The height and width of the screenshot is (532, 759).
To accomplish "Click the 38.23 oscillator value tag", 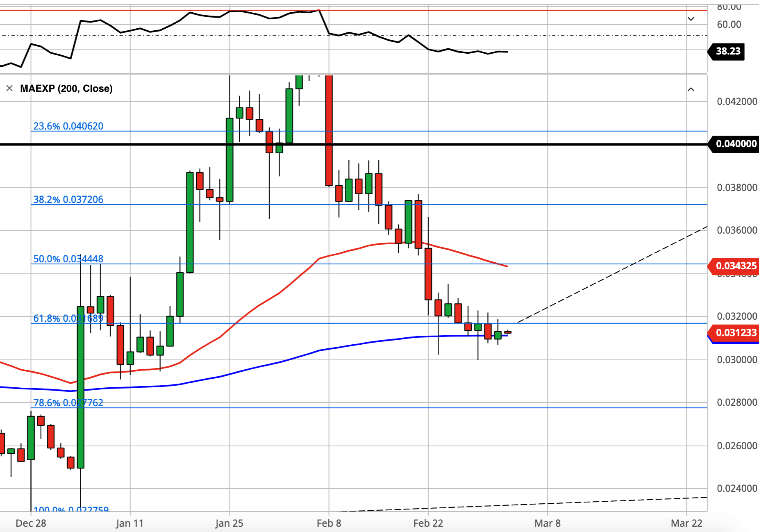I will point(726,51).
